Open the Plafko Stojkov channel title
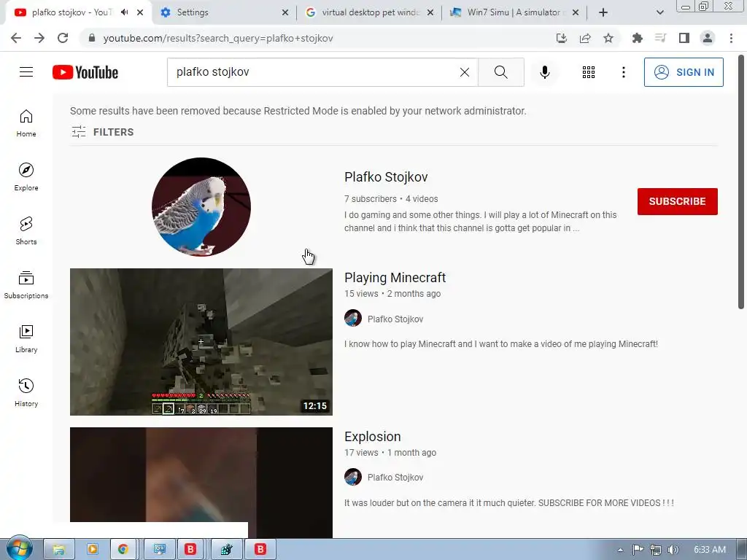Viewport: 747px width, 560px height. pos(386,177)
